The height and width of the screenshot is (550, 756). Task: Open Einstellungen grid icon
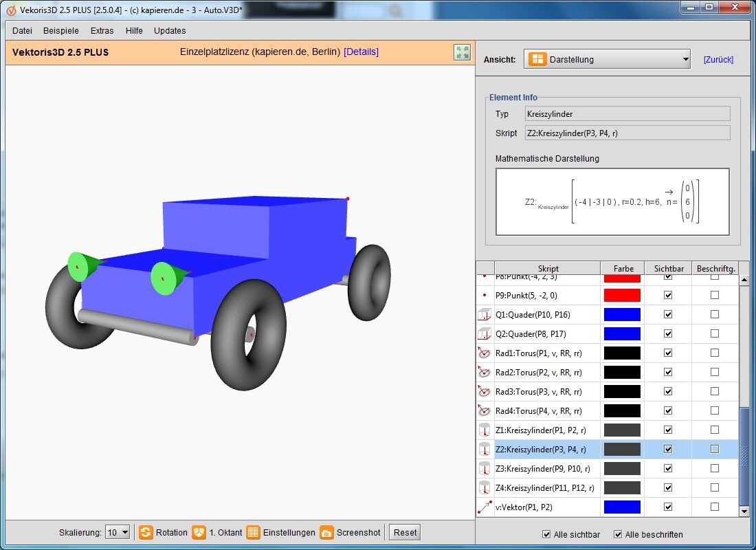[253, 533]
